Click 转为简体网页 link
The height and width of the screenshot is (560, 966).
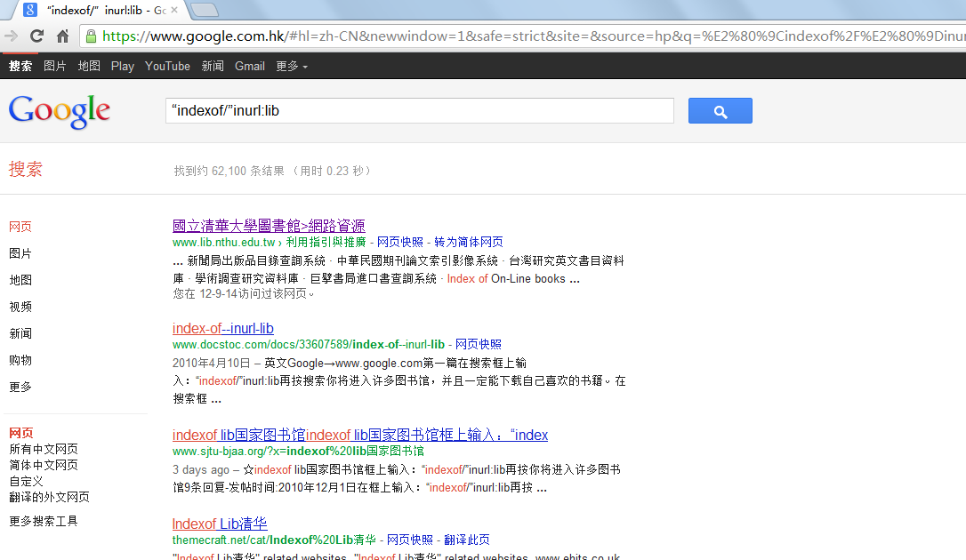pos(468,242)
